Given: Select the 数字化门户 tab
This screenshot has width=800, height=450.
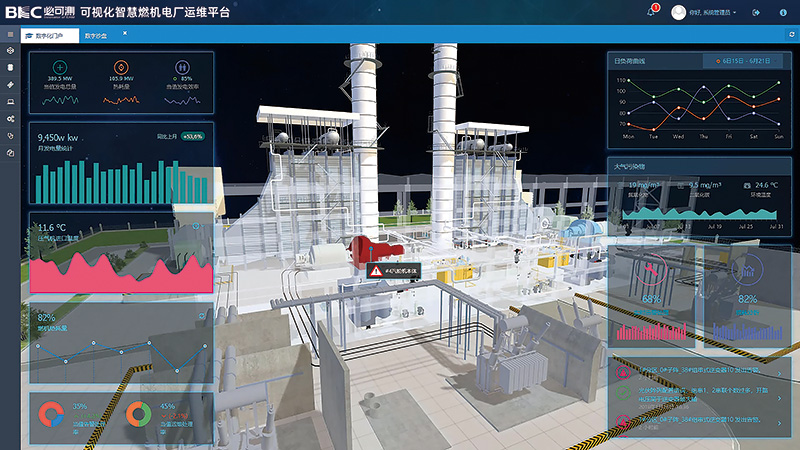Looking at the screenshot, I should pyautogui.click(x=49, y=35).
